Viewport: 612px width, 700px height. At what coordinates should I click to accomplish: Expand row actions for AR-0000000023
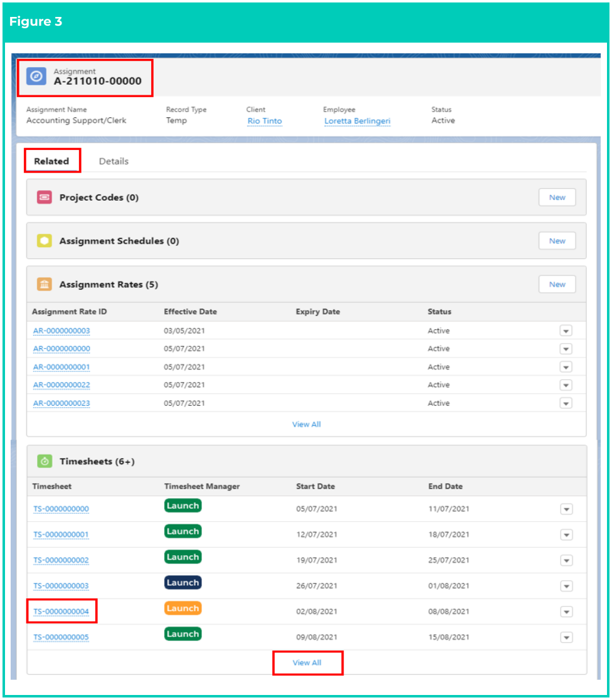click(x=566, y=403)
